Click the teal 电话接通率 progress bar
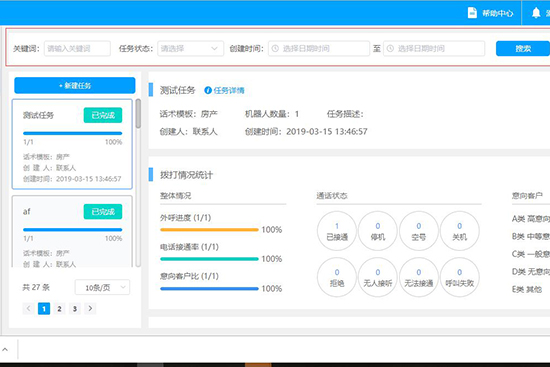 pos(209,259)
